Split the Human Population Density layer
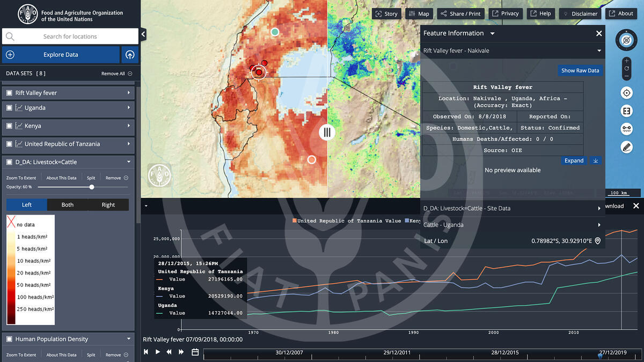The image size is (644, 362). point(91,355)
